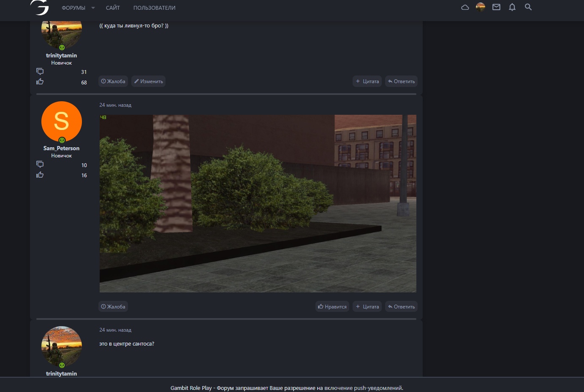Click the cloud icon in header
The height and width of the screenshot is (392, 584).
[465, 7]
